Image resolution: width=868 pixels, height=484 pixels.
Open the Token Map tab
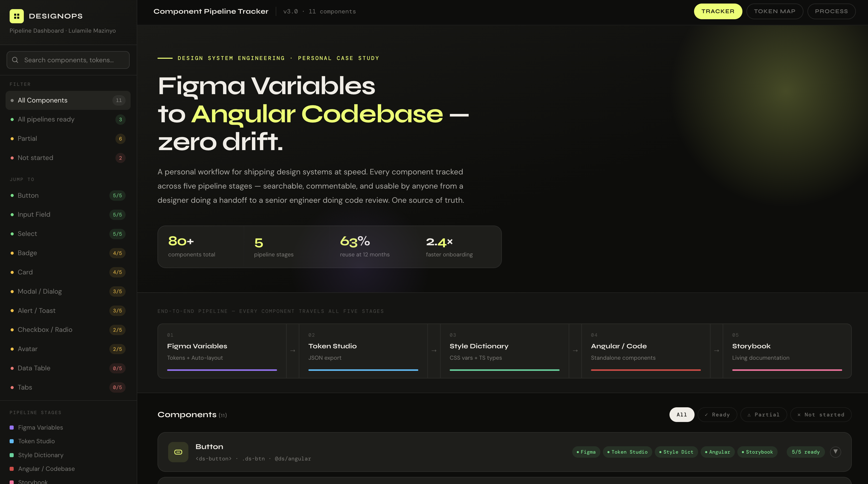tap(775, 11)
